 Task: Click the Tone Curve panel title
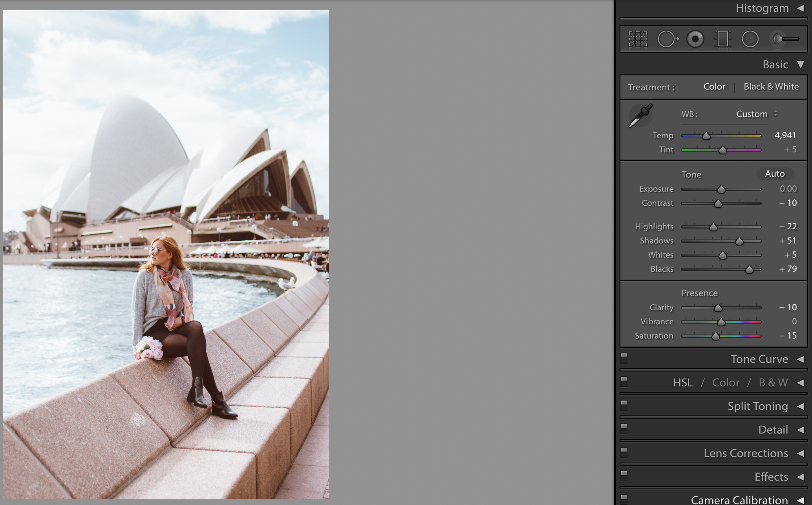pos(759,359)
